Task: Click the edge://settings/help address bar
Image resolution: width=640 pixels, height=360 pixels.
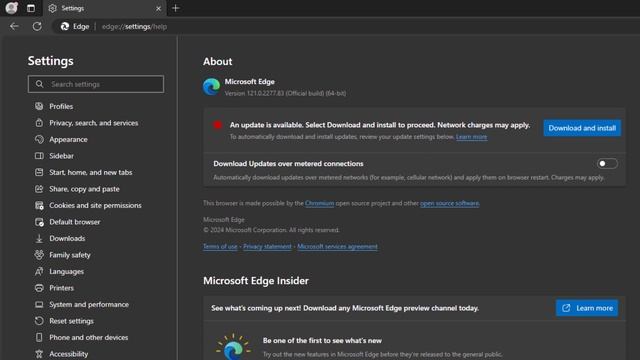Action: tap(134, 27)
